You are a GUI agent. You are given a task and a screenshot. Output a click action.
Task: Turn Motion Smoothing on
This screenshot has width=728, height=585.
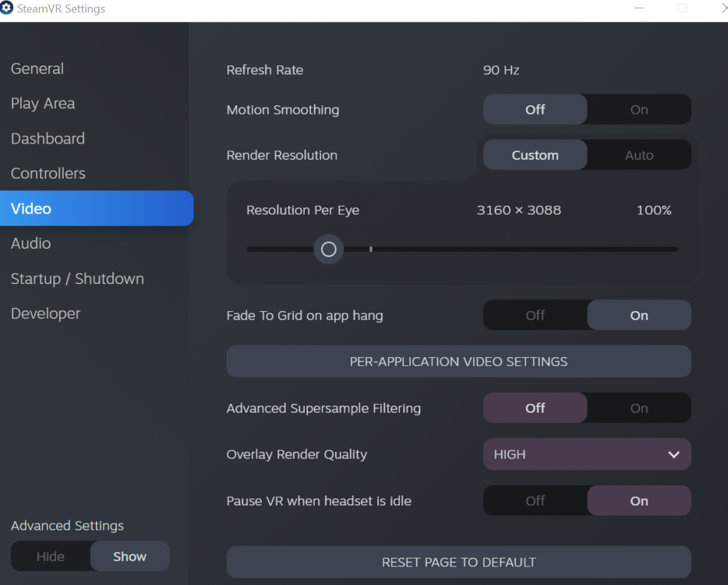coord(638,110)
